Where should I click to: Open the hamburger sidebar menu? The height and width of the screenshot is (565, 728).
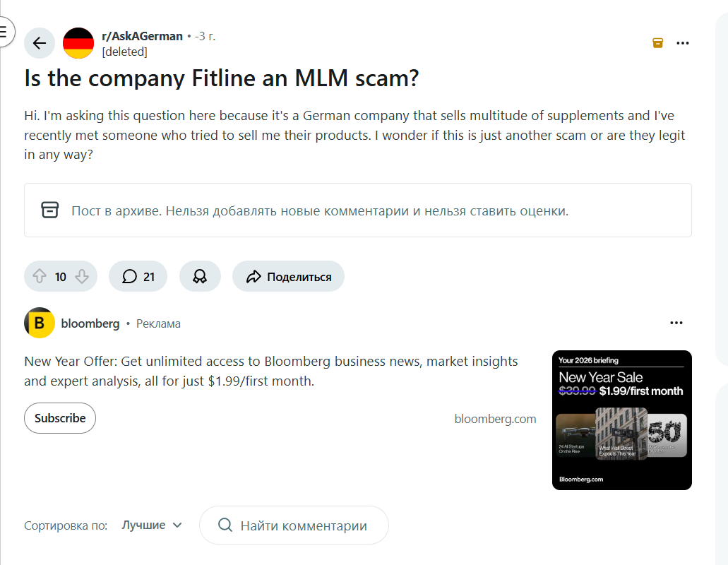click(4, 32)
